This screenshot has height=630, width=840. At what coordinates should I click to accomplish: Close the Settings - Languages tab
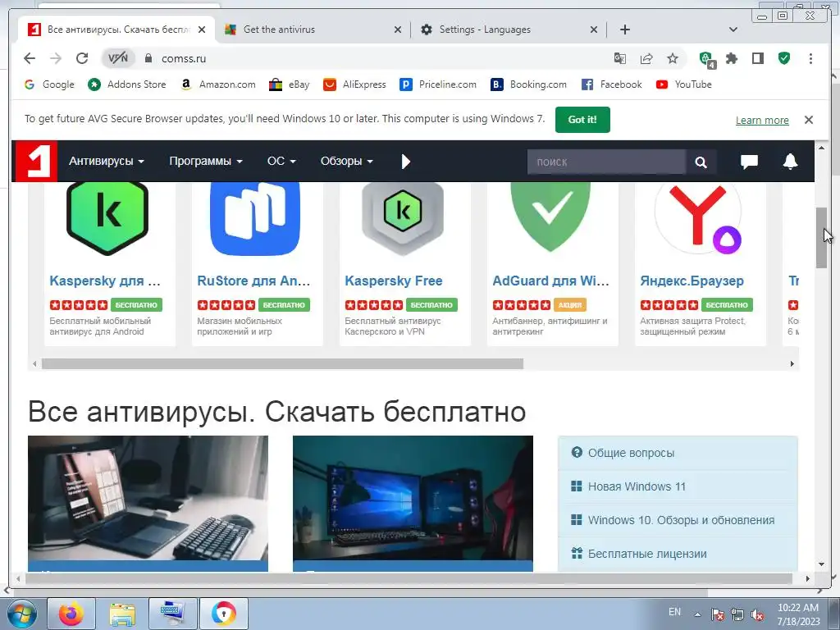tap(594, 30)
